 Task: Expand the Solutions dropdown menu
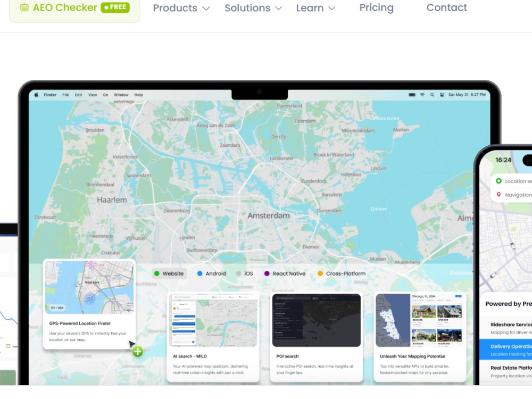tap(253, 8)
